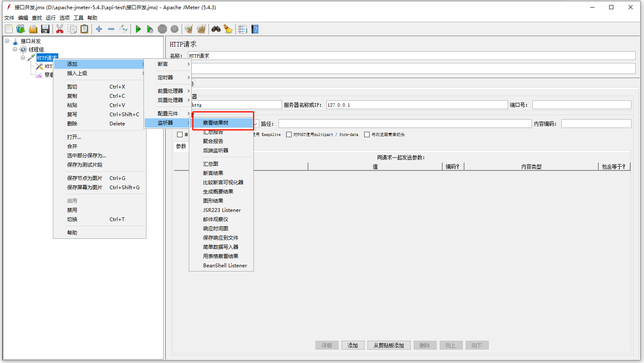Click the New test plan toolbar icon
644x363 pixels.
(9, 29)
